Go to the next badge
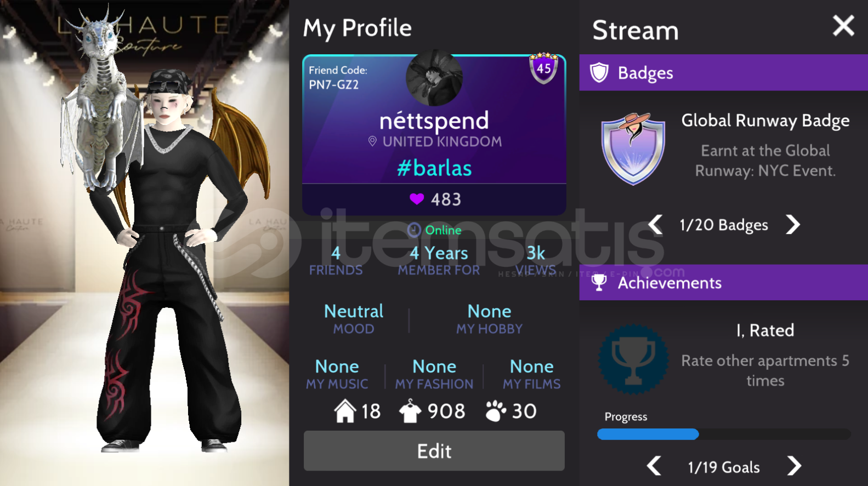 [x=793, y=225]
